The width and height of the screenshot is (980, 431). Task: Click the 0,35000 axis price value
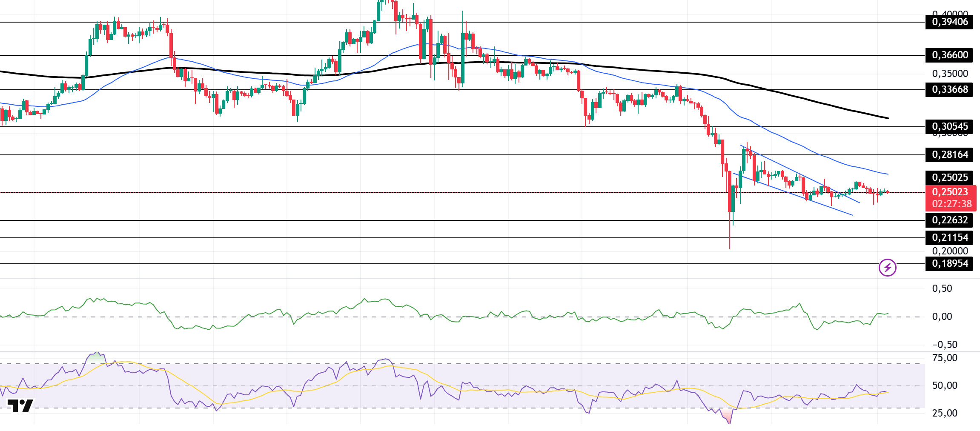coord(950,74)
